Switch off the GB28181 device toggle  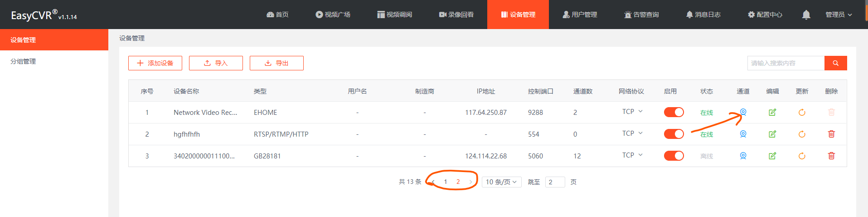pyautogui.click(x=674, y=156)
